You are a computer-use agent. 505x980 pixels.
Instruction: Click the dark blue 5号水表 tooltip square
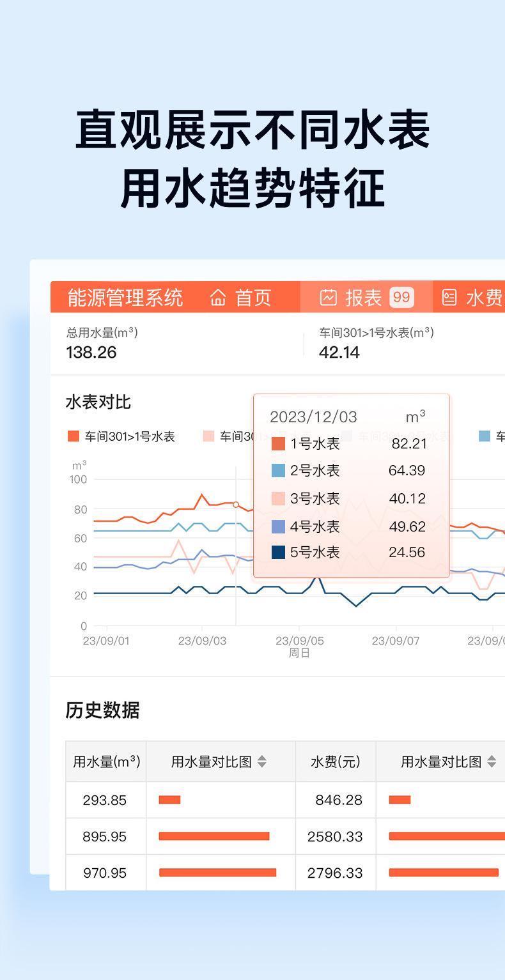click(278, 553)
